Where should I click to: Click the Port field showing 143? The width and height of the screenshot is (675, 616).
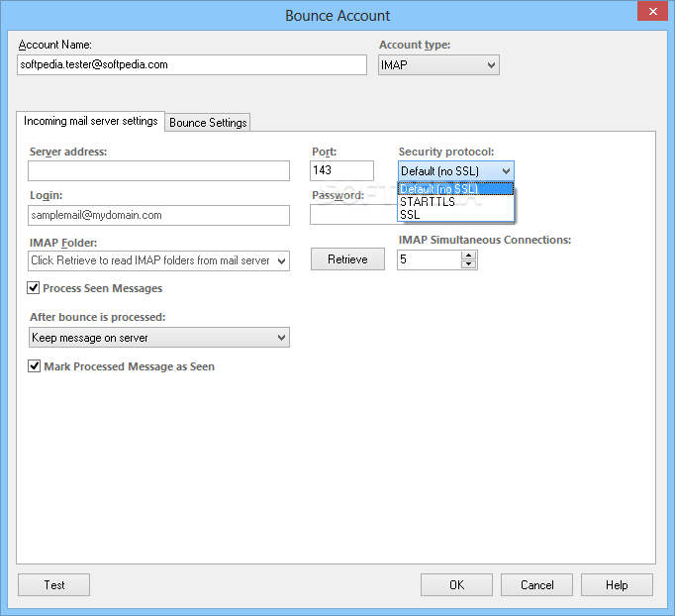click(341, 170)
